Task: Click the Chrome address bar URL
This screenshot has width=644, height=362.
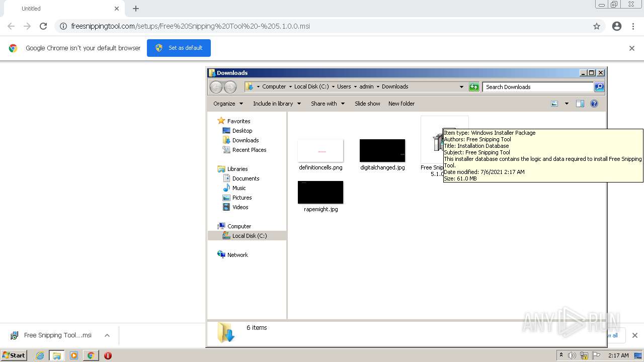Action: [190, 26]
